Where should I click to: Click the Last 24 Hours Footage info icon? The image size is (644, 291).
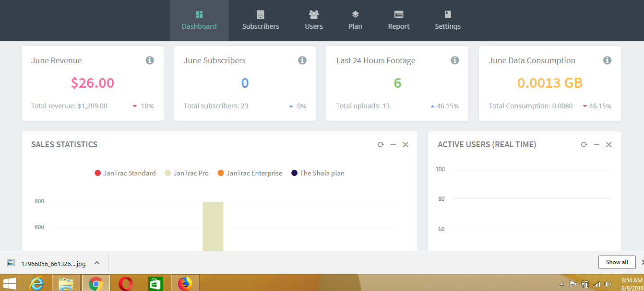455,60
